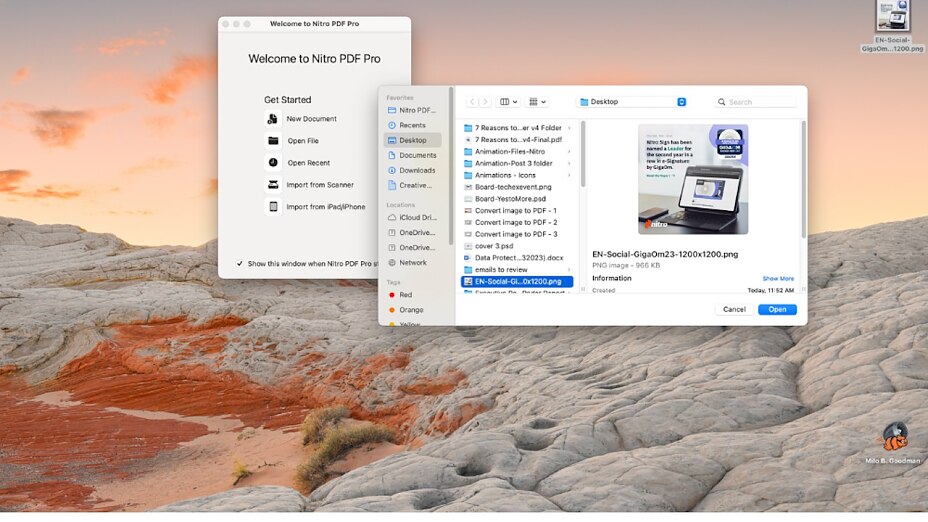Select the second OneDrive location
This screenshot has width=928, height=522.
pos(412,247)
